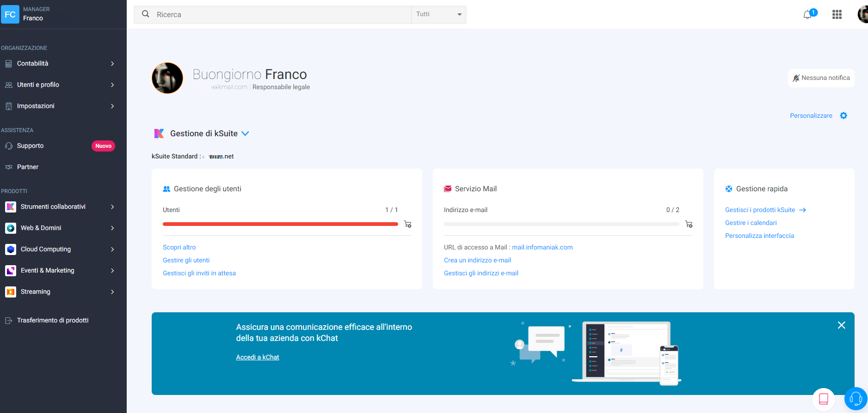Expand the Utenti e profilo submenu chevron
This screenshot has height=413, width=868.
pos(112,85)
